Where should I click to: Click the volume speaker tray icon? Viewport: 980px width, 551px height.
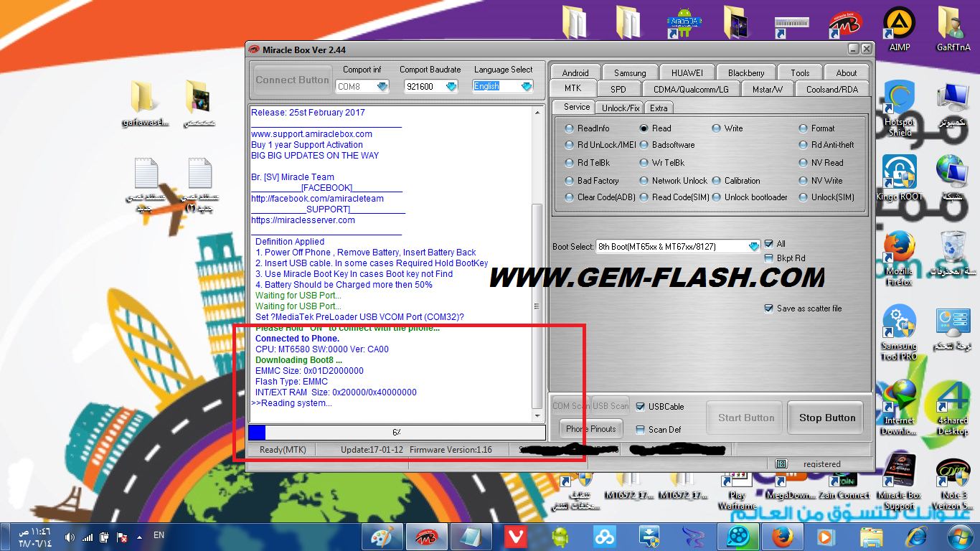pos(70,537)
